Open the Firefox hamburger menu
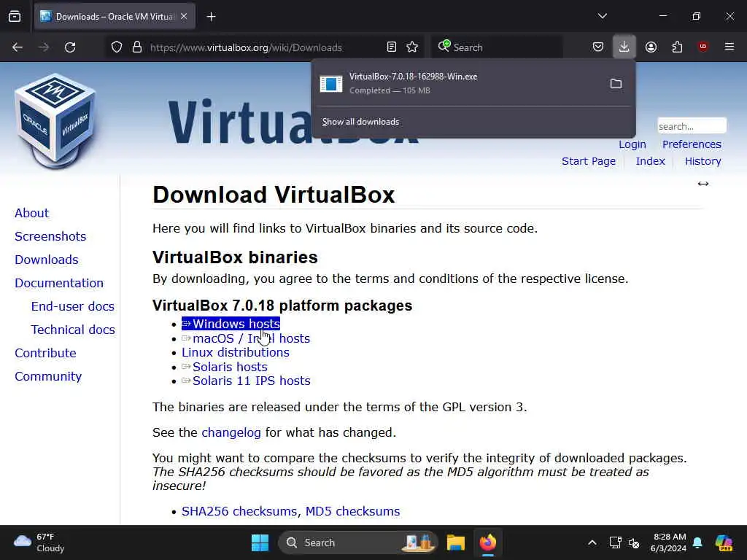 click(x=729, y=47)
